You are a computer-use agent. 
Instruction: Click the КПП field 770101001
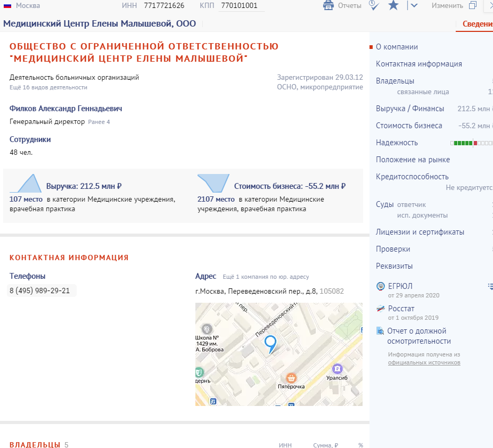tap(242, 6)
